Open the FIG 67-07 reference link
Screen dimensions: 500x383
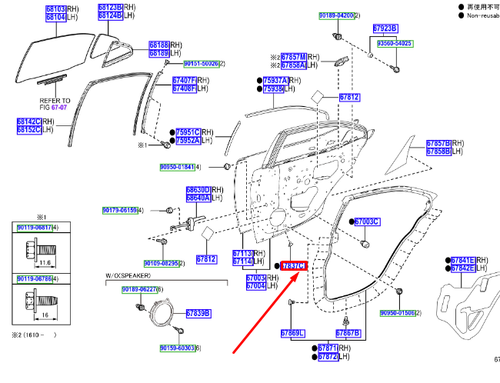point(59,107)
